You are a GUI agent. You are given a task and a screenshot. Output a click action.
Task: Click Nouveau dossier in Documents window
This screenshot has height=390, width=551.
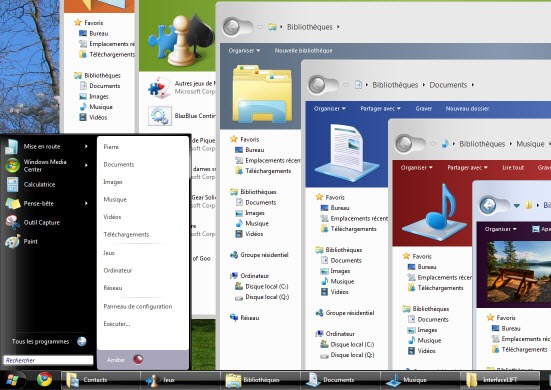pos(467,109)
